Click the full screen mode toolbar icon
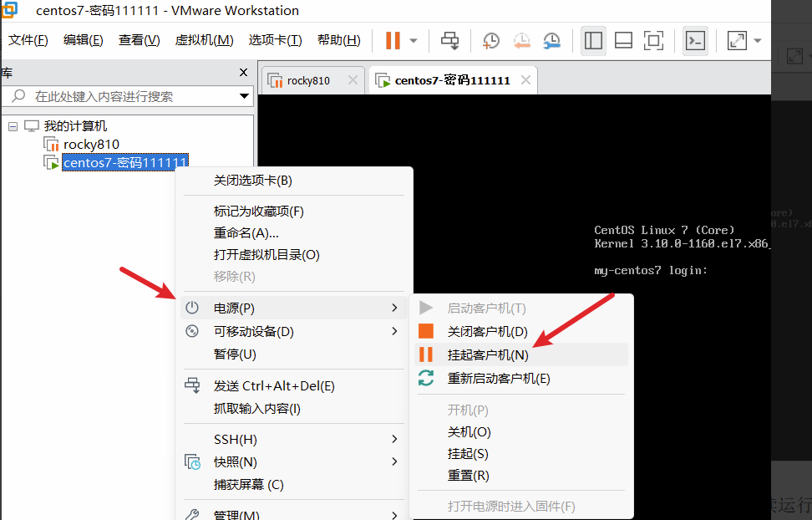Screen dimensions: 812x520 (x=653, y=40)
